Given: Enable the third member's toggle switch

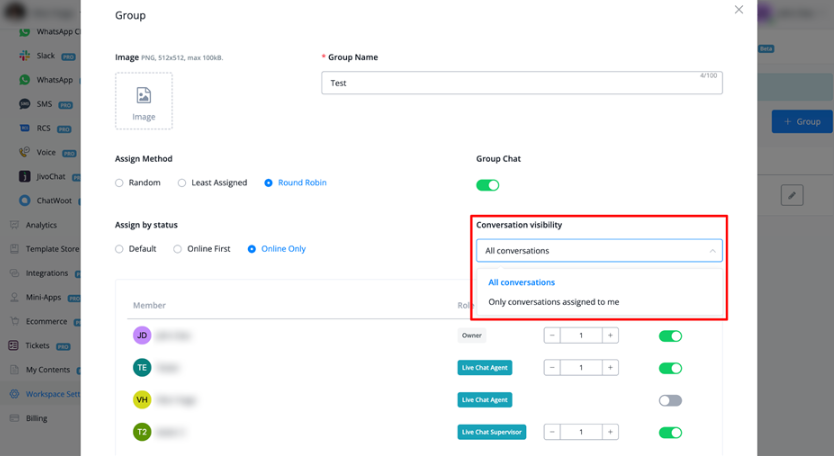Looking at the screenshot, I should click(670, 400).
